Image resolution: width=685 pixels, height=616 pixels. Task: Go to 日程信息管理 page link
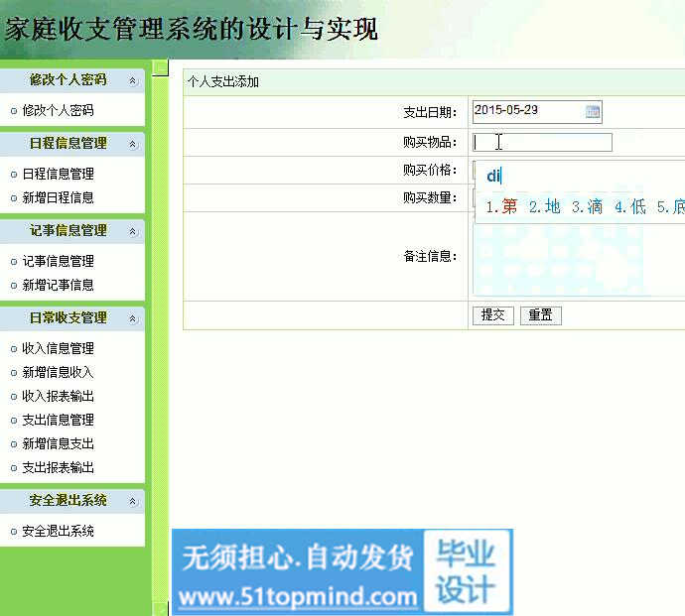coord(58,174)
